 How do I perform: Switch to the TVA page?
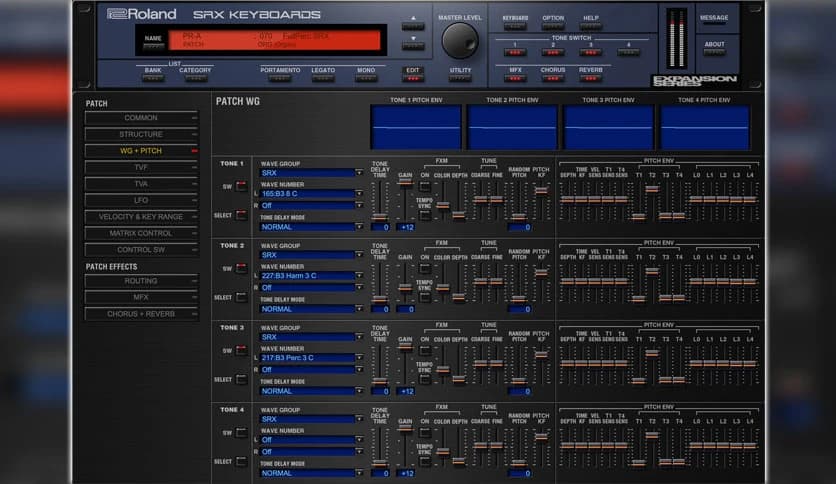point(141,184)
